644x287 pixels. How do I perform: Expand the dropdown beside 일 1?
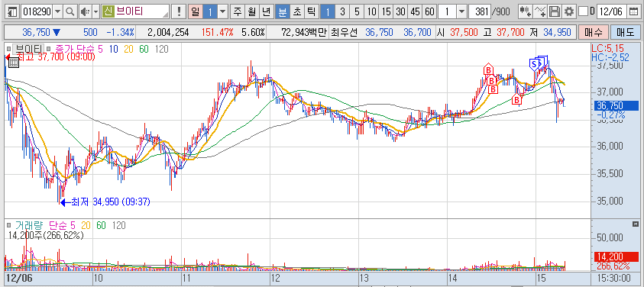[x=222, y=11]
